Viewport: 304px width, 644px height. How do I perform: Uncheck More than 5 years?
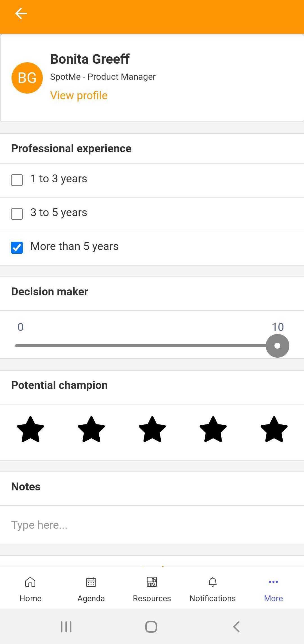click(x=17, y=247)
